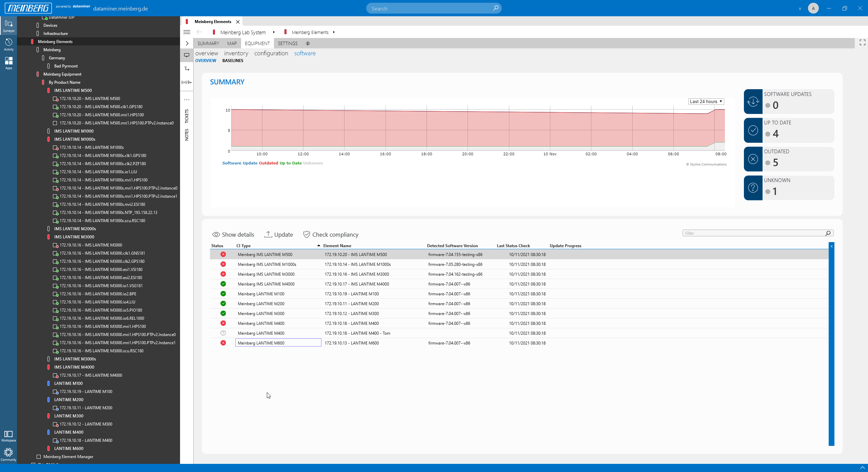Click the Update button
The image size is (868, 472).
coord(279,235)
